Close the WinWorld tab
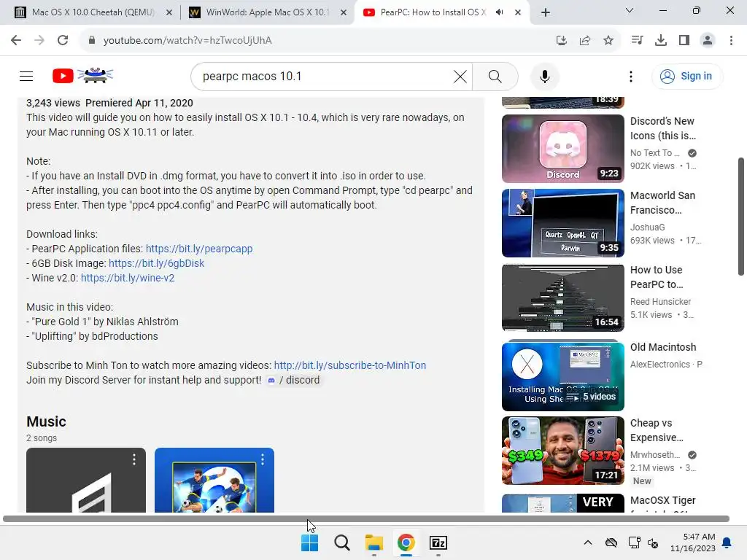Screen dimensions: 747x560 tap(344, 13)
